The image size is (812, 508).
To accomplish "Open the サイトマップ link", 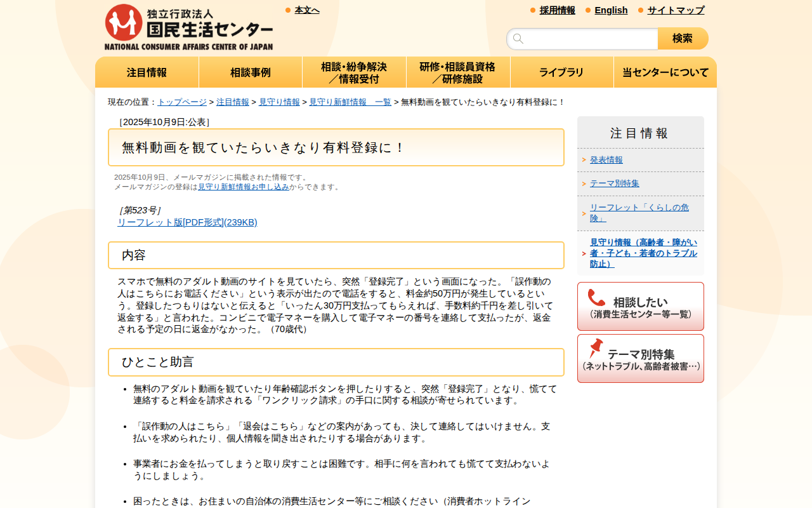I will [675, 10].
